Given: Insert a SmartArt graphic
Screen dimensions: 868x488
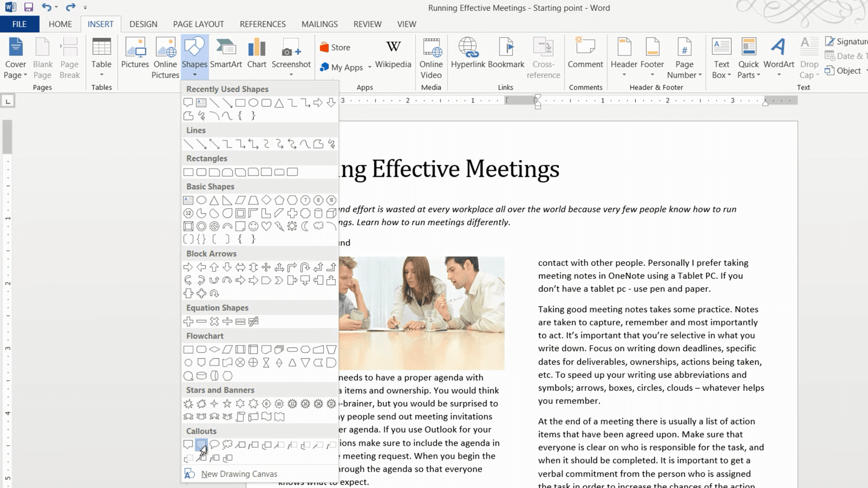Looking at the screenshot, I should pyautogui.click(x=226, y=54).
